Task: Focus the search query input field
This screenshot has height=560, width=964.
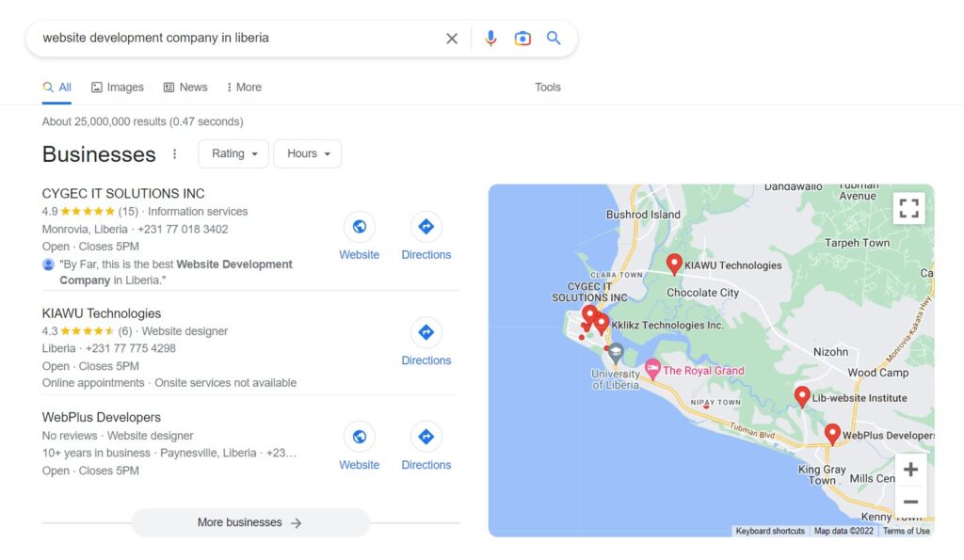Action: 240,38
